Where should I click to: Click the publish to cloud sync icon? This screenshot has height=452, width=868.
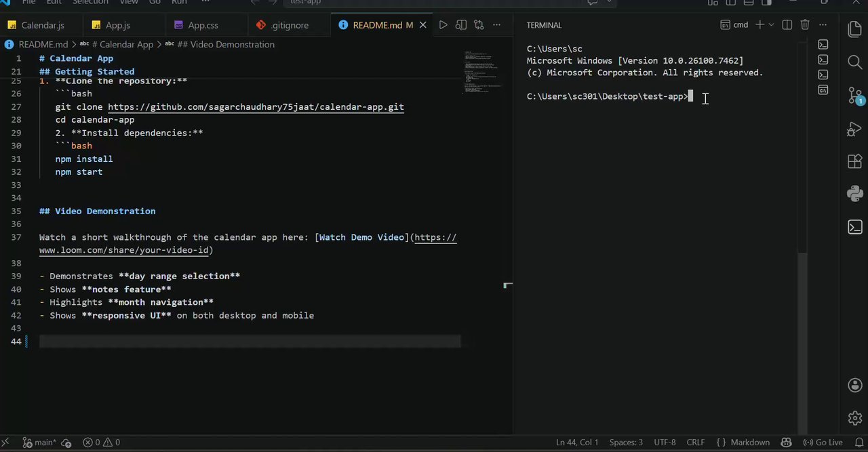[x=66, y=443]
